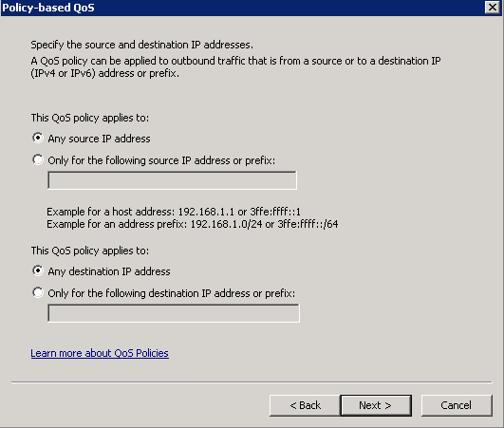Focus the source IP address or prefix field
The image size is (504, 428).
[172, 180]
